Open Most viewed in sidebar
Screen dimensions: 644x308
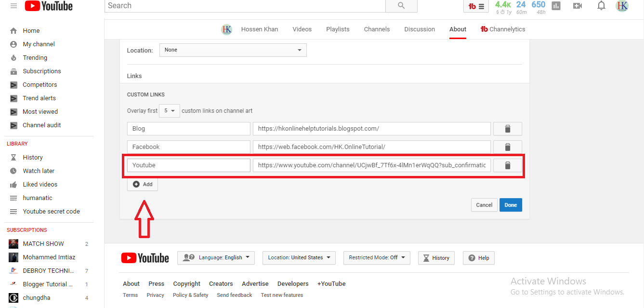pos(40,111)
